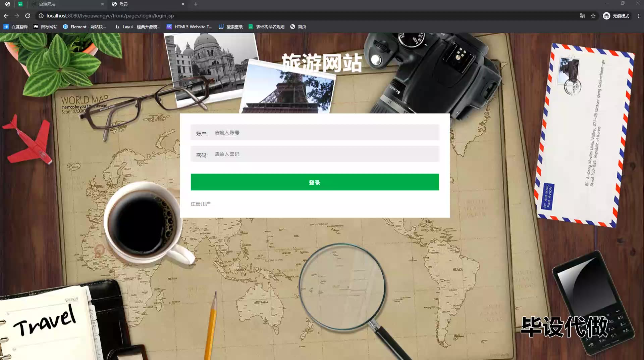Open the Layui bookmark
The height and width of the screenshot is (360, 644).
click(x=138, y=27)
